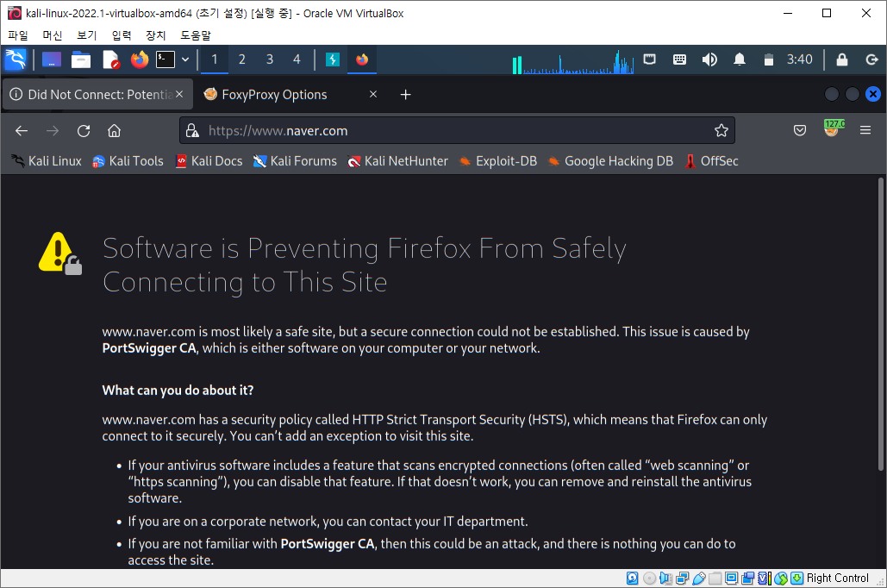Open the file manager panel icon

[81, 59]
